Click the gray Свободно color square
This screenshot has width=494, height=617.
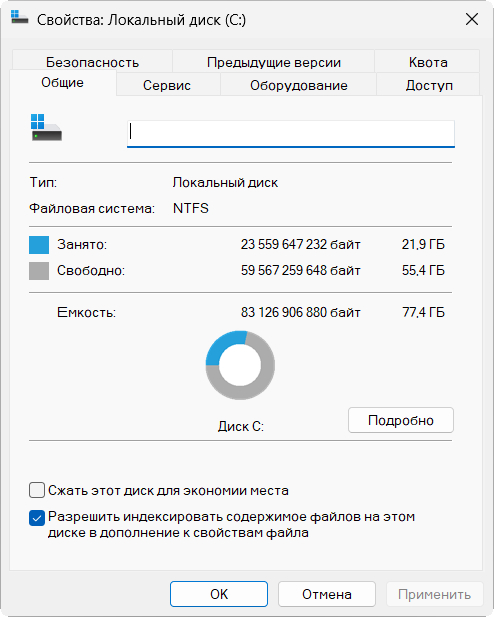39,271
